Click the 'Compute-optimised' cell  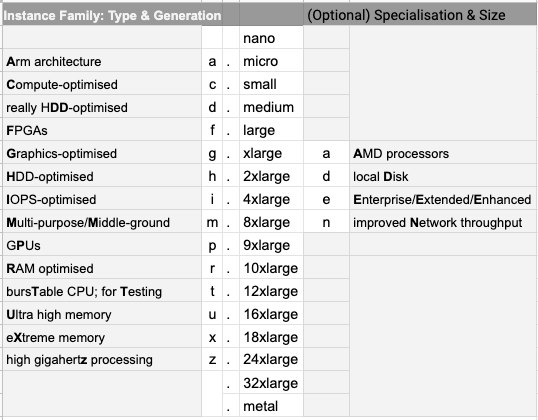[102, 84]
